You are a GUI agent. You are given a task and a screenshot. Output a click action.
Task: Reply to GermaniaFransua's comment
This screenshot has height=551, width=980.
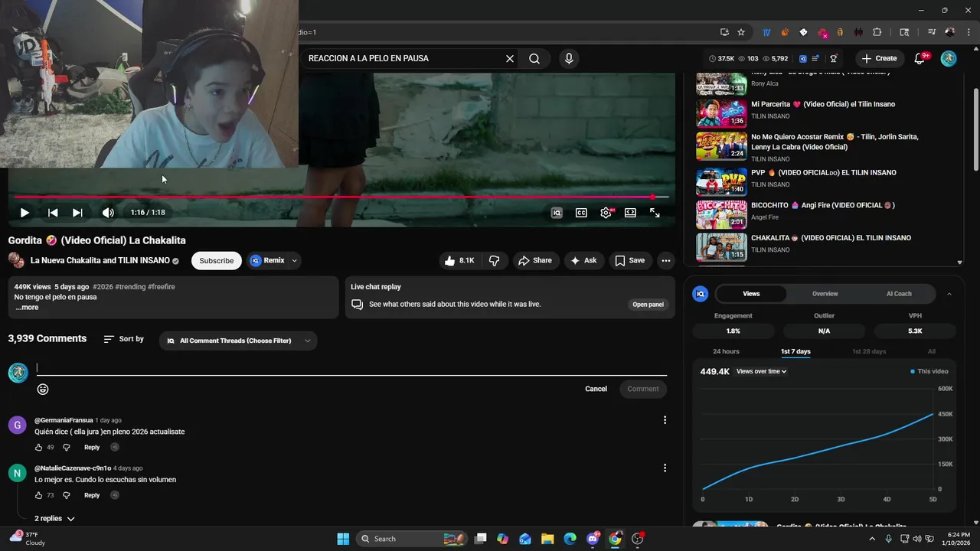pos(92,448)
